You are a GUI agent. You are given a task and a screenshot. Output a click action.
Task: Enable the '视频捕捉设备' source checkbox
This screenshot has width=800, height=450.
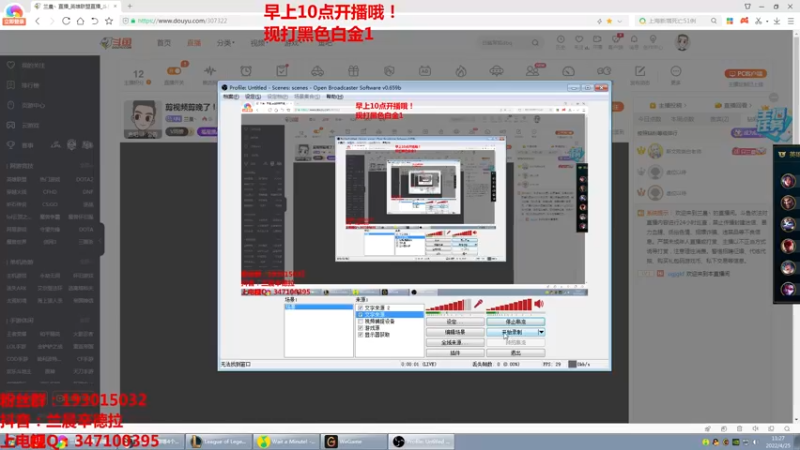(360, 321)
